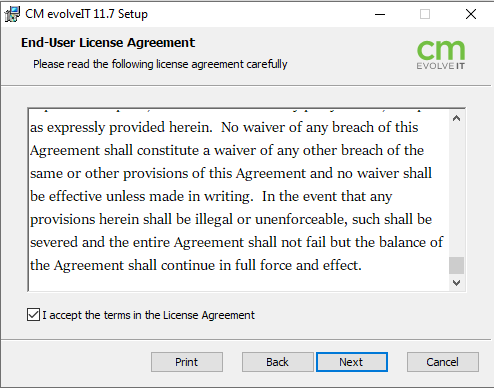Click inside the license agreement text box
Image resolution: width=494 pixels, height=388 pixels.
pyautogui.click(x=239, y=200)
